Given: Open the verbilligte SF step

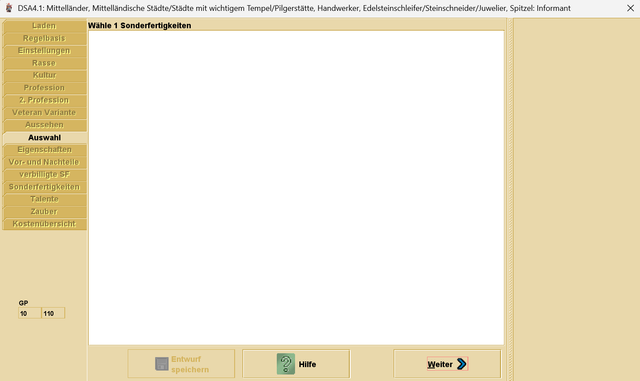Looking at the screenshot, I should tap(44, 174).
